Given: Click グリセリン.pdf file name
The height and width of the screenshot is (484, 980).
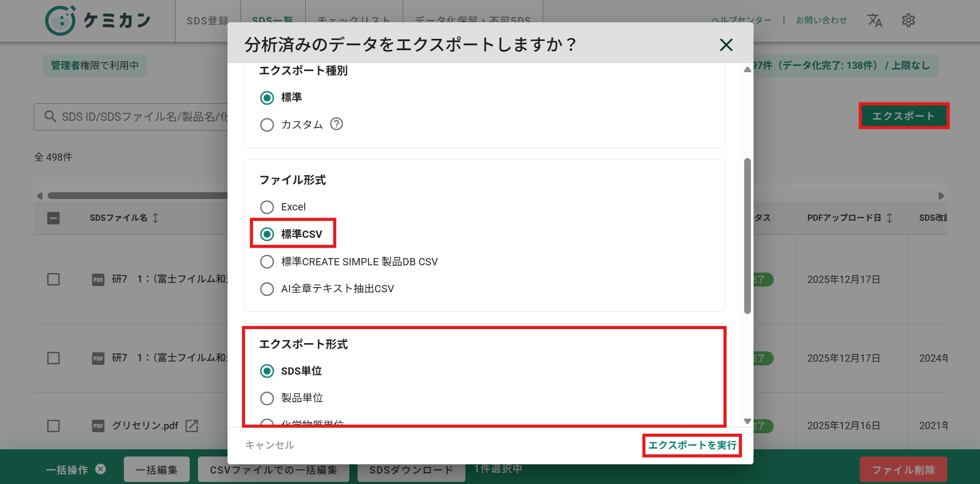Looking at the screenshot, I should click(145, 425).
